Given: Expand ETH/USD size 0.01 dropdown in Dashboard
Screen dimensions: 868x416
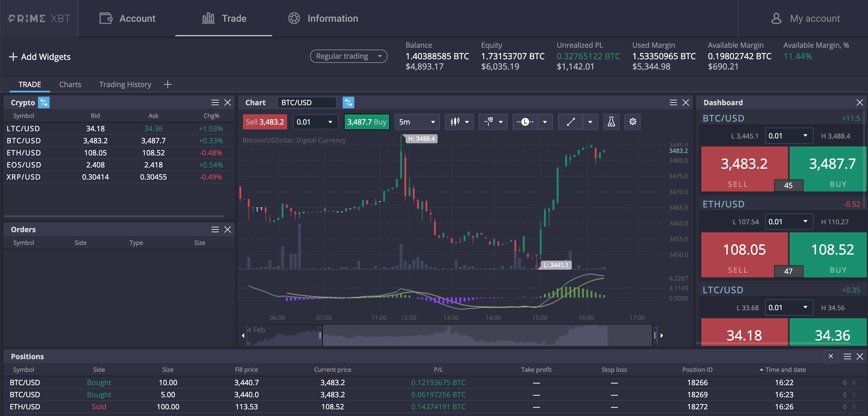Looking at the screenshot, I should pos(789,222).
